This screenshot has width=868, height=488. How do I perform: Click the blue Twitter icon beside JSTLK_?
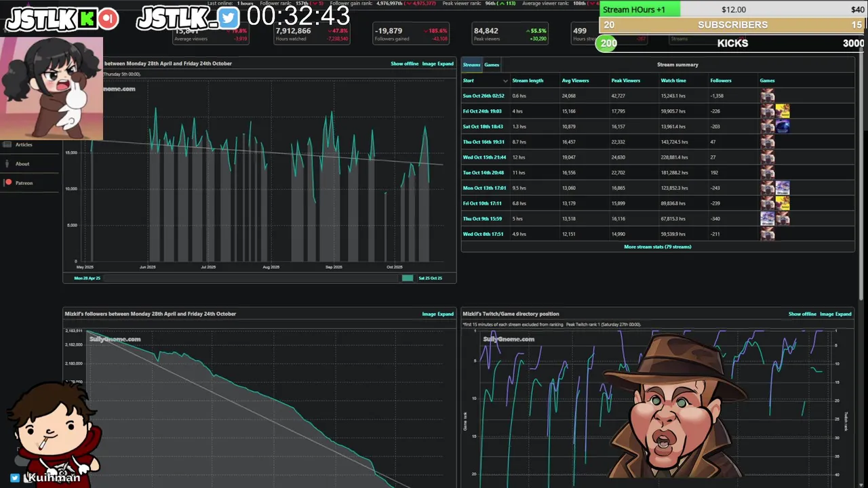coord(229,19)
